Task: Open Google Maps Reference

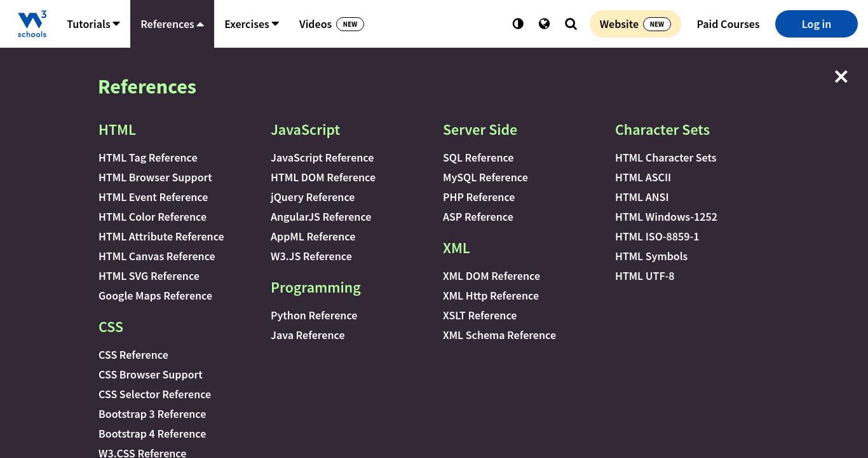Action: pyautogui.click(x=155, y=296)
